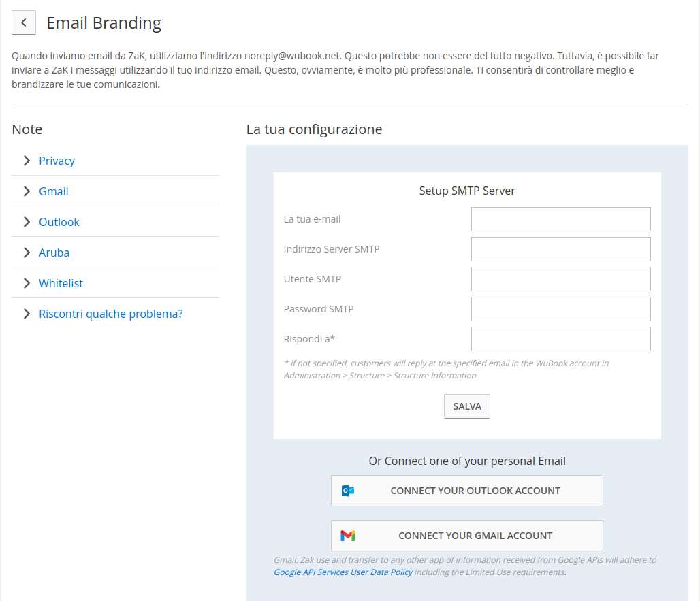The width and height of the screenshot is (700, 601).
Task: Focus the Indirizzo Server SMTP field
Action: pos(560,249)
